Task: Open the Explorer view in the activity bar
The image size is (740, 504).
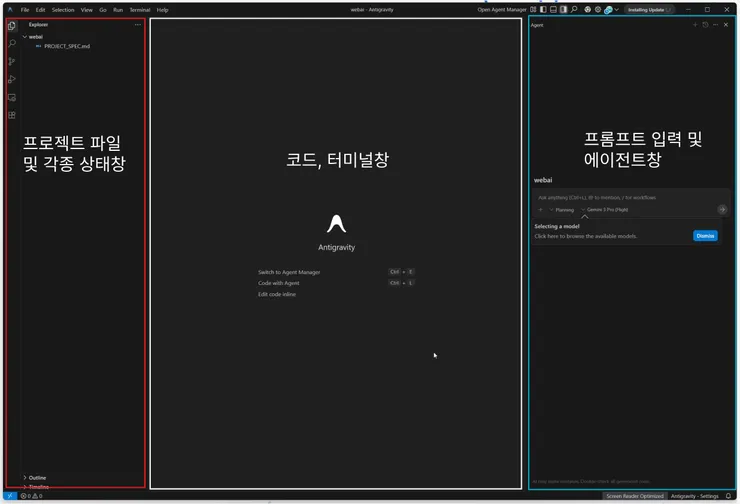Action: [12, 25]
